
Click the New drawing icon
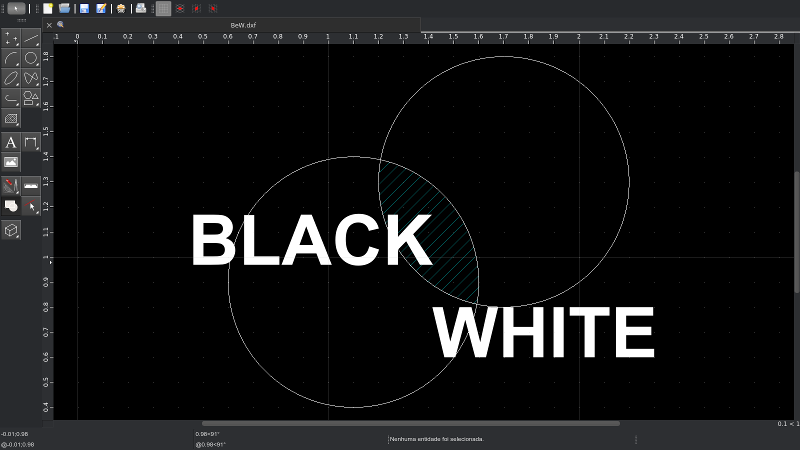(x=47, y=8)
